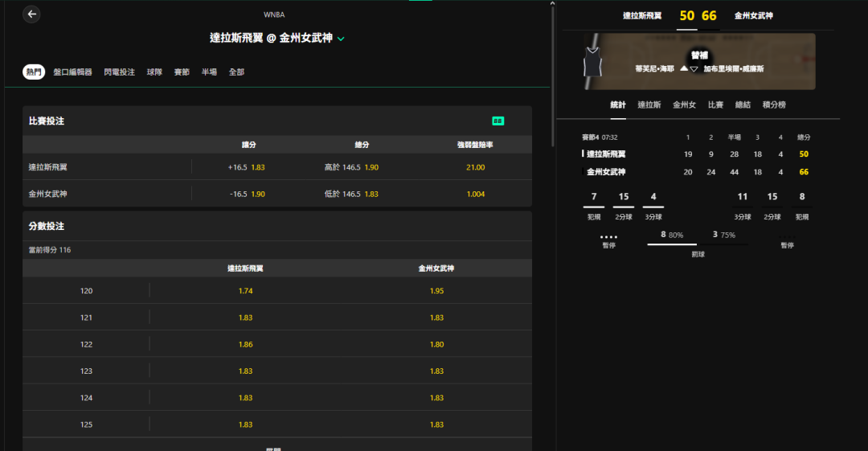Switch to the 比賽 tab in tracker
868x451 pixels.
point(716,105)
